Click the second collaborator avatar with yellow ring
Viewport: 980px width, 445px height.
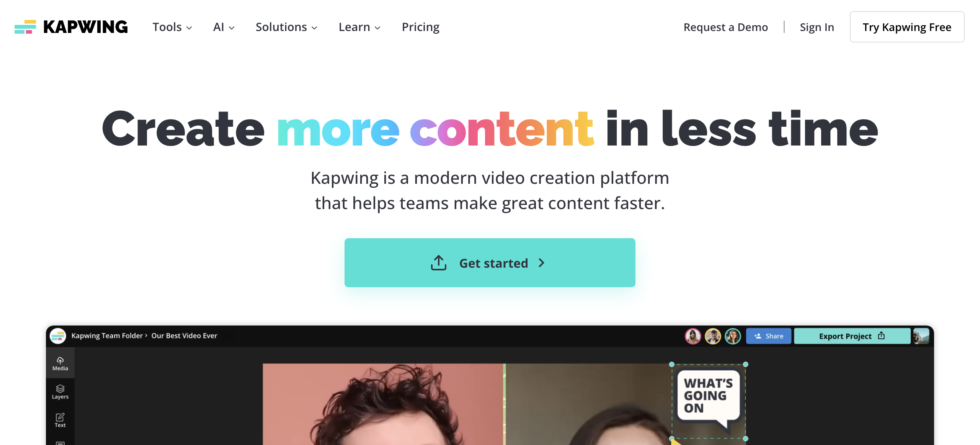(x=713, y=336)
